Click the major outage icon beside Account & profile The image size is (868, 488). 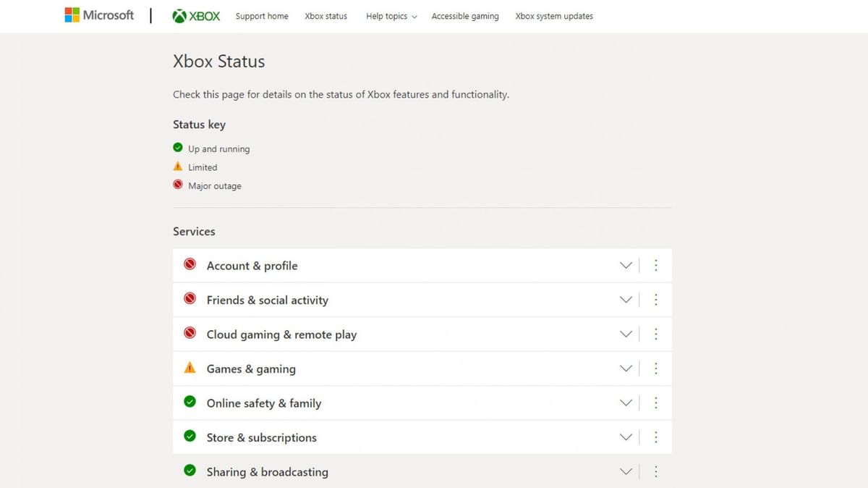pos(190,264)
